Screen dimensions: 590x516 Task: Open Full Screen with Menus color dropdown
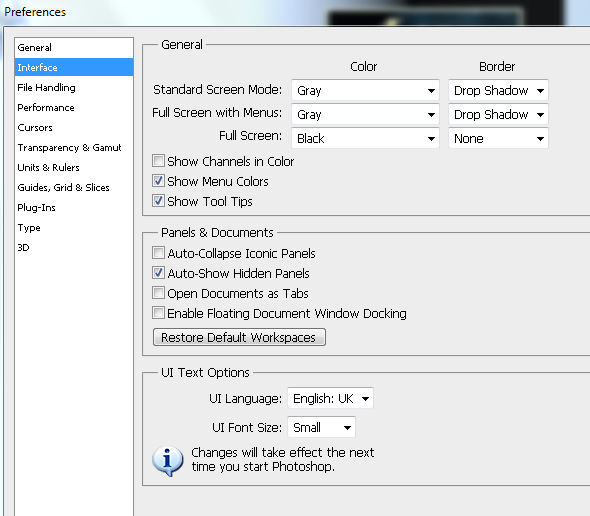[365, 114]
